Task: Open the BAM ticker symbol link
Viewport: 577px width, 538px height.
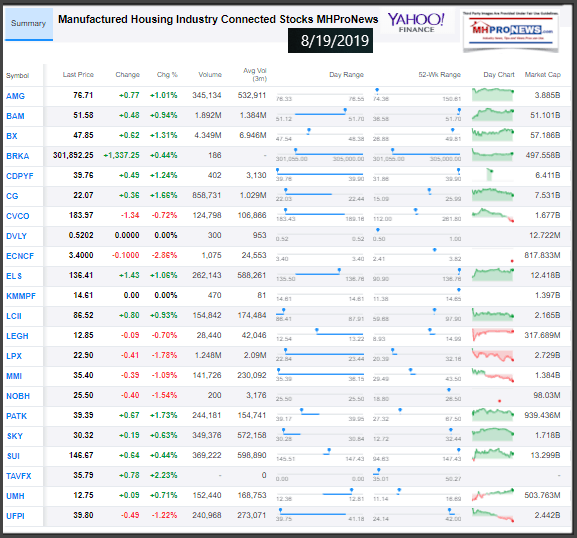Action: [x=15, y=116]
